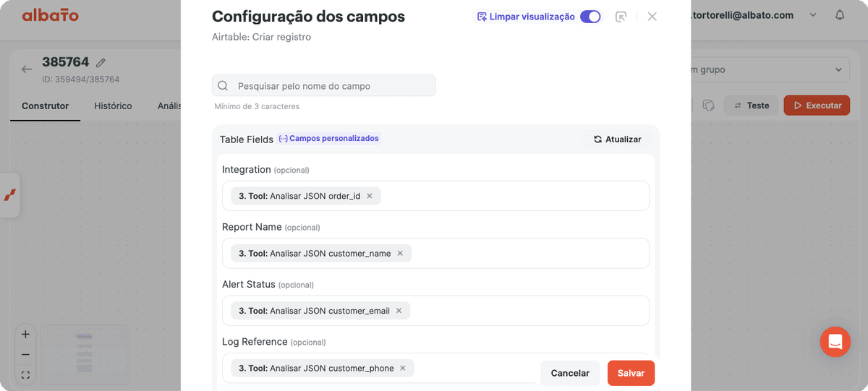Click the fit-to-screen icon on canvas
Screen dimensions: 868x391
pos(25,375)
